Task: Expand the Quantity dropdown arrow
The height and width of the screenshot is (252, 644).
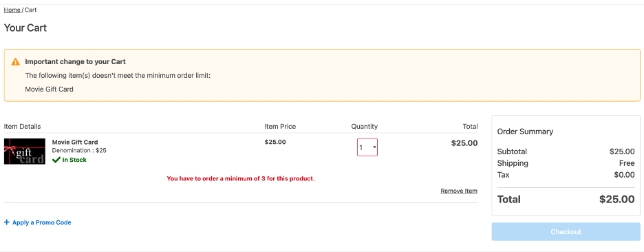Action: click(x=374, y=147)
